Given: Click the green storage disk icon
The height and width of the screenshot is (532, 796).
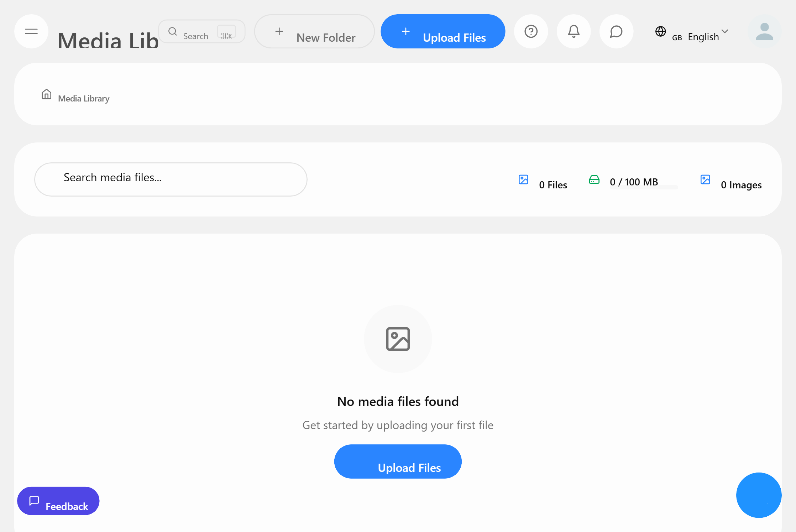Looking at the screenshot, I should (x=594, y=180).
